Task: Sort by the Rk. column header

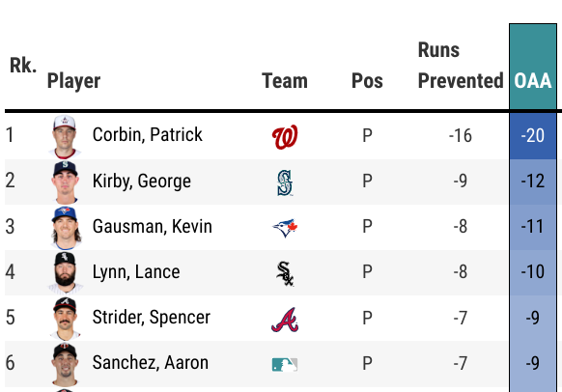Action: pyautogui.click(x=23, y=66)
